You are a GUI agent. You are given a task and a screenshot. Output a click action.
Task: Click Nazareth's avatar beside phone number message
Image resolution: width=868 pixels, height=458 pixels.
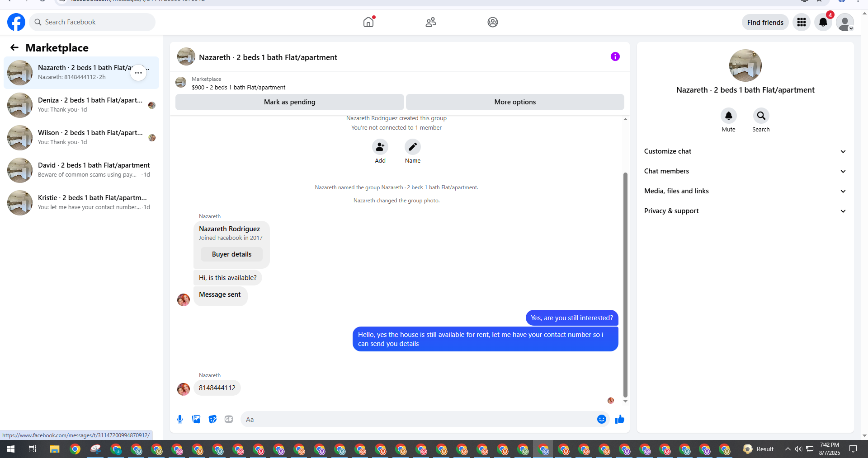[x=184, y=389]
